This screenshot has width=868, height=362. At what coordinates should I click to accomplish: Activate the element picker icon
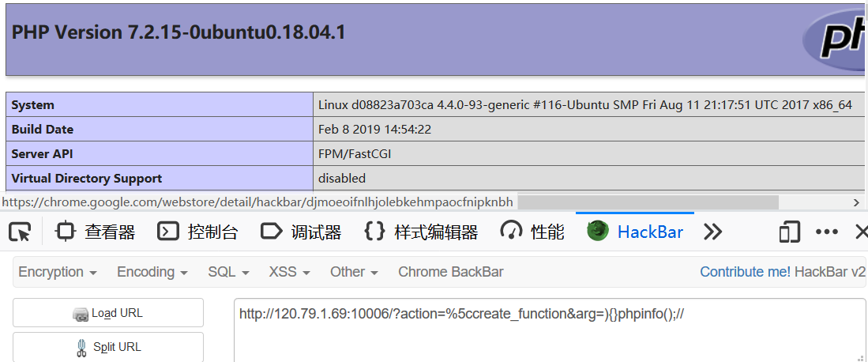tap(20, 232)
